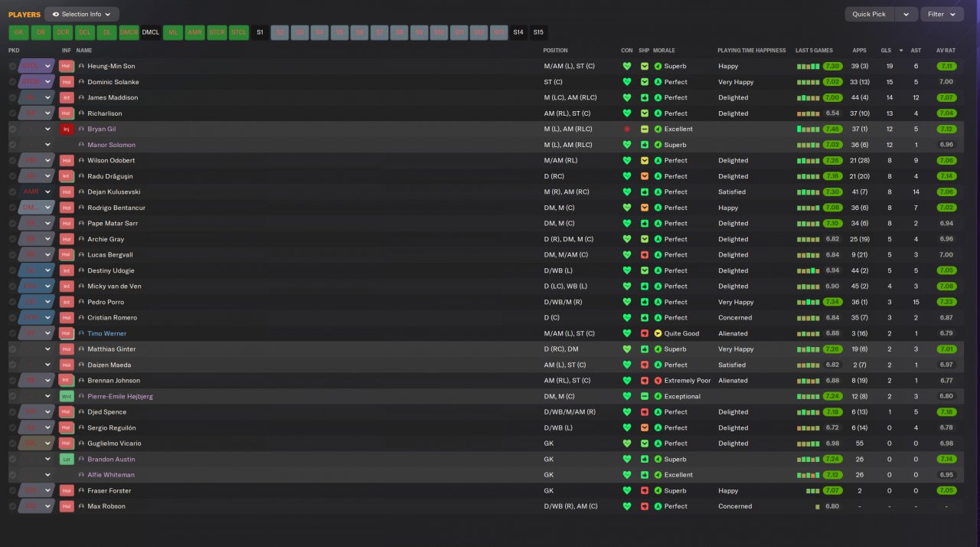This screenshot has height=547, width=980.
Task: Click Timo Werner's Quite Good morale icon
Action: (658, 333)
